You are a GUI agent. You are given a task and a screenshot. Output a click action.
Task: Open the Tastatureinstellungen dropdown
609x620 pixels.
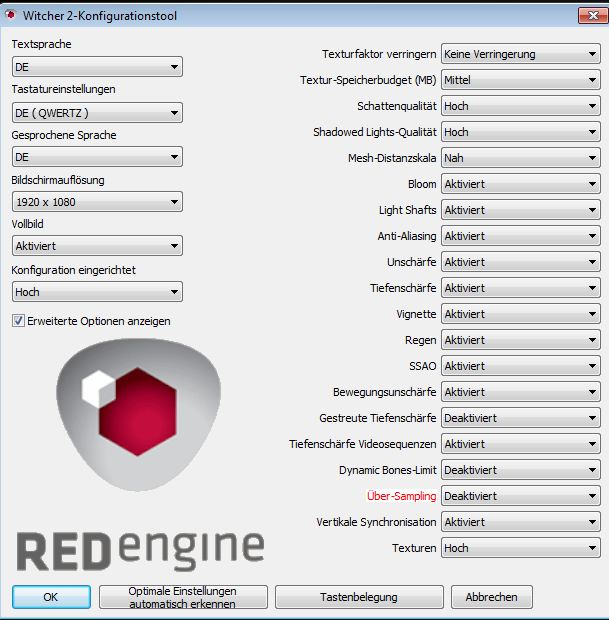pyautogui.click(x=97, y=113)
